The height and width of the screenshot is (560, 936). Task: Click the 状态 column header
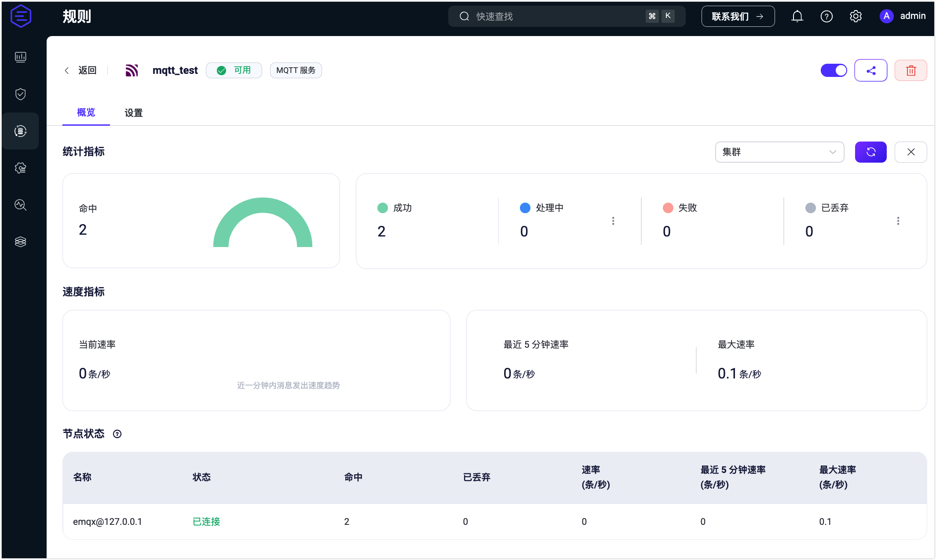point(201,477)
